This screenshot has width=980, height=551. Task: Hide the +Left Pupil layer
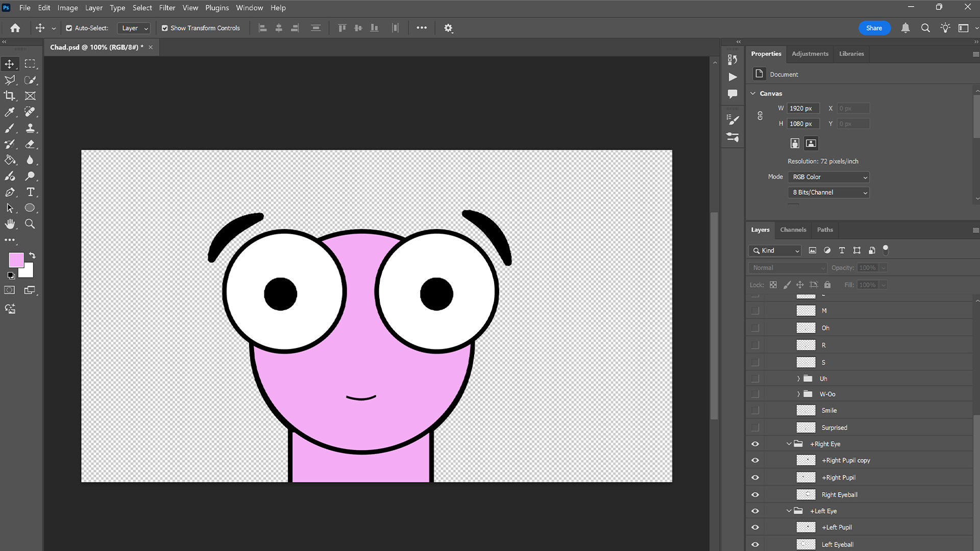coord(755,528)
